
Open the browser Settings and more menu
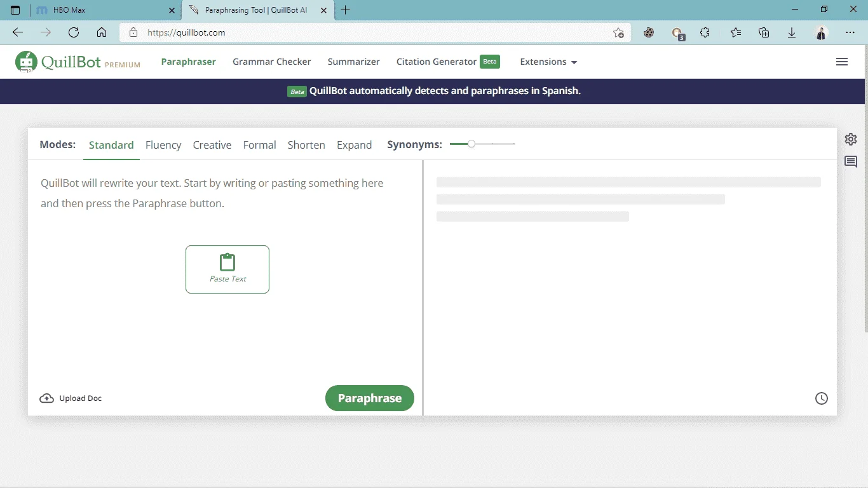pos(850,32)
